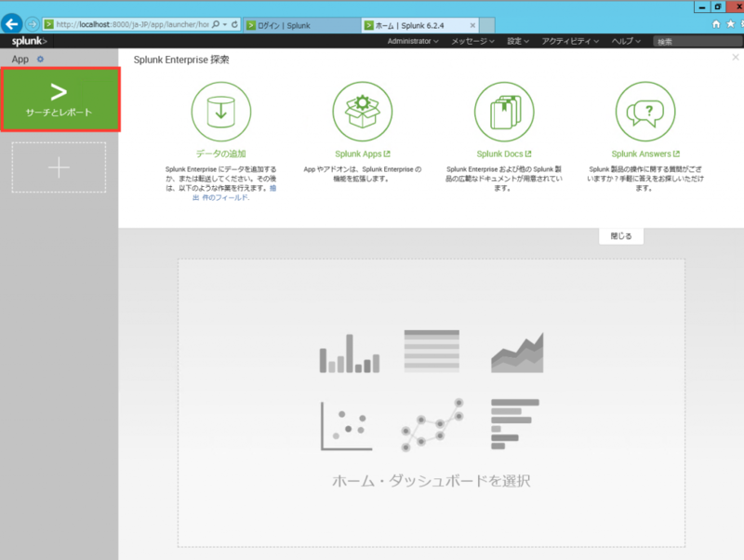The height and width of the screenshot is (560, 744).
Task: Click the table rows dashboard placeholder
Action: 432,352
